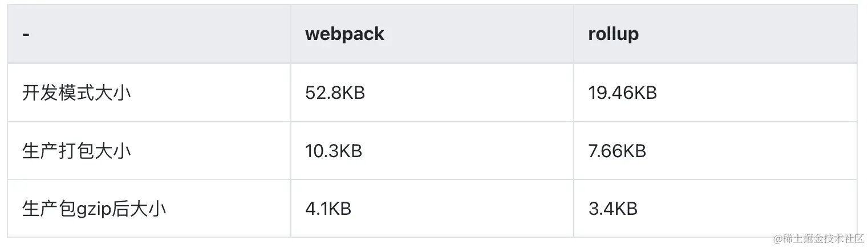Select the 7.66KB rollup value
Image resolution: width=868 pixels, height=248 pixels.
pyautogui.click(x=616, y=151)
